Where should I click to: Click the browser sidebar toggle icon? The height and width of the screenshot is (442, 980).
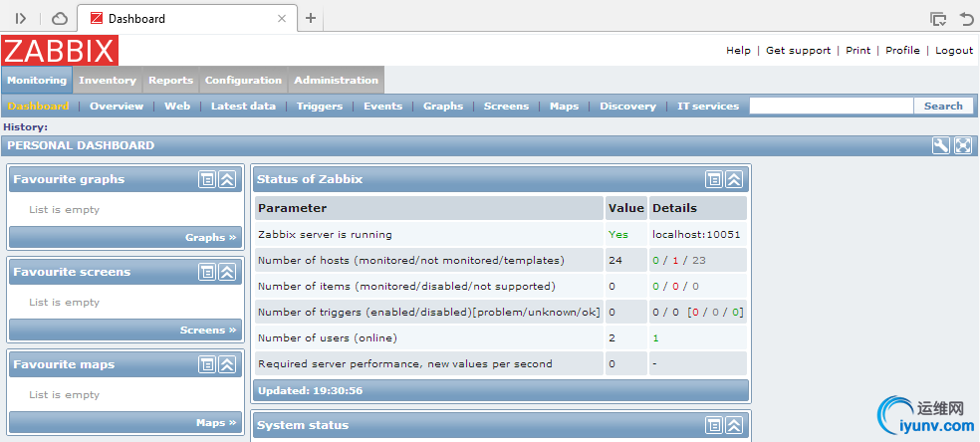click(x=21, y=19)
